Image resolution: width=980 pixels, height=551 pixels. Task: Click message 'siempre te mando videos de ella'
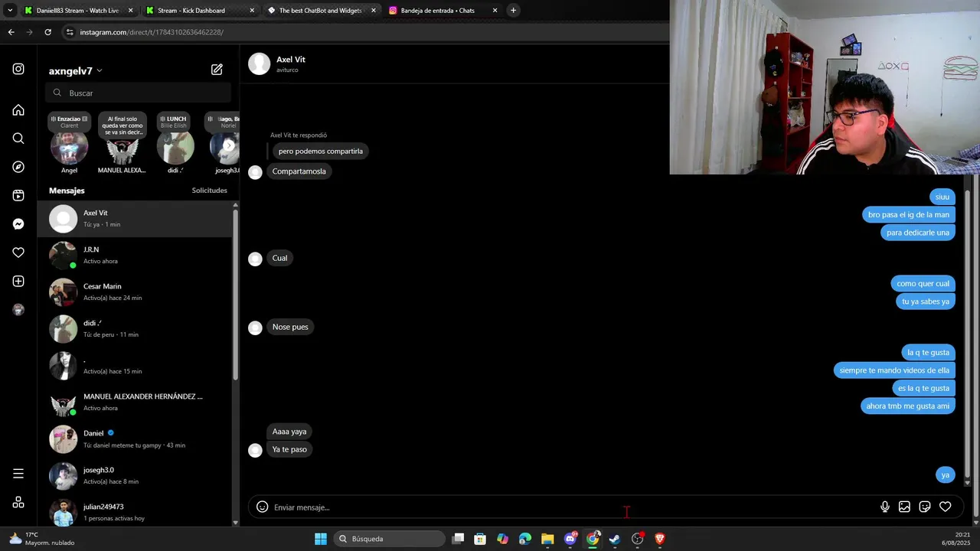(894, 370)
